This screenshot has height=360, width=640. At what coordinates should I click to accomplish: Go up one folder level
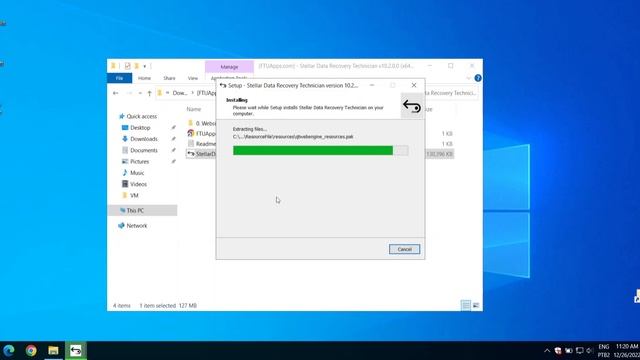(149, 93)
